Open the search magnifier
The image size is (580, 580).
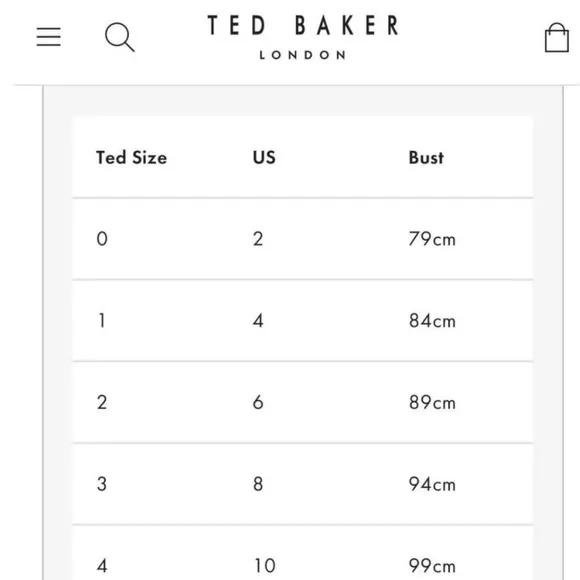point(120,37)
